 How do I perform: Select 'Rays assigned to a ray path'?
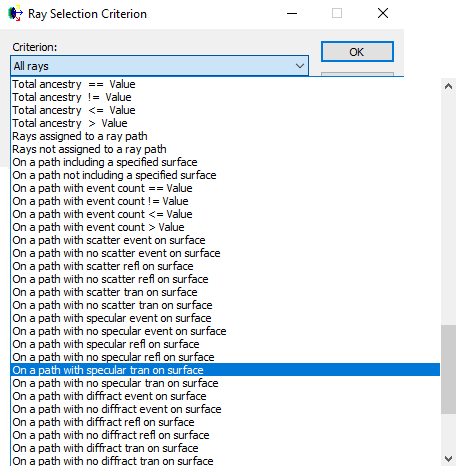(x=226, y=136)
